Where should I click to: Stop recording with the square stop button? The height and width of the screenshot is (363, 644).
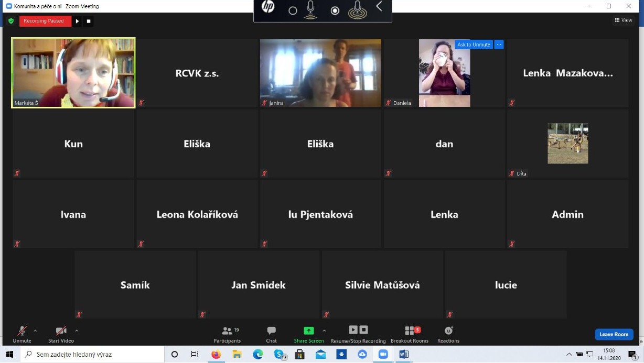(x=89, y=21)
